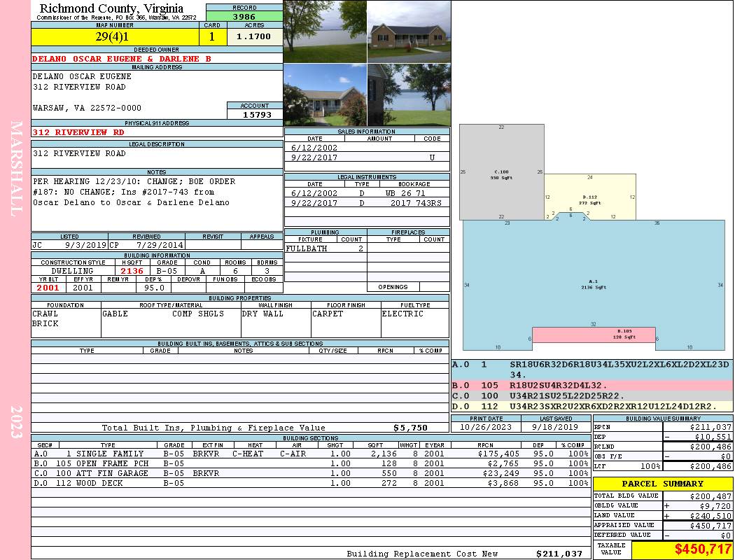Click the green record number 3986
This screenshot has height=560, width=735.
tap(244, 17)
